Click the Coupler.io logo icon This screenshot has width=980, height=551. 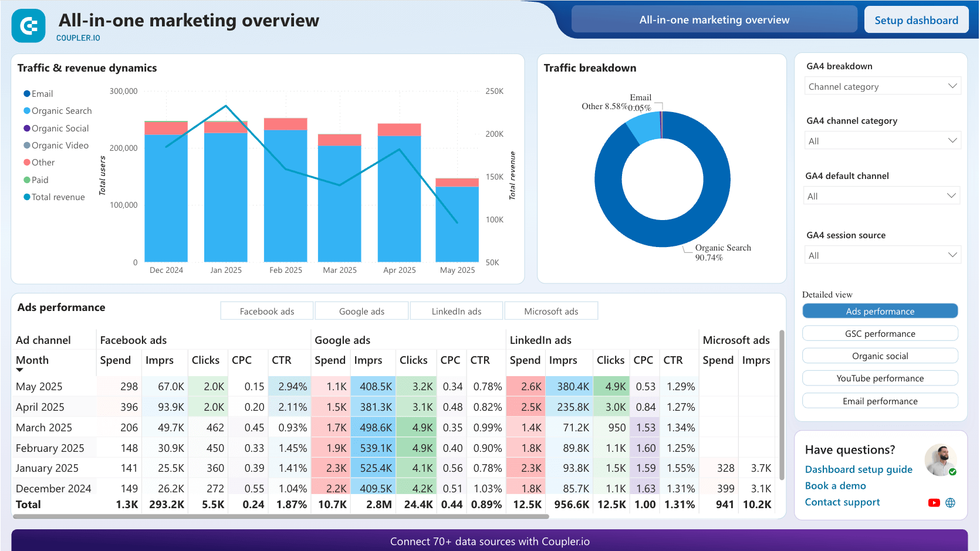tap(28, 25)
